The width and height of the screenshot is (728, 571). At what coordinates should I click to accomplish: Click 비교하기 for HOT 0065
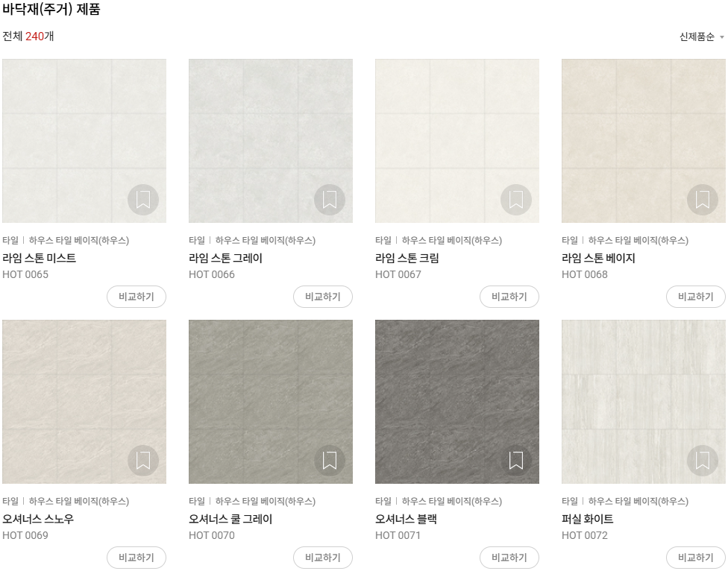click(x=136, y=297)
